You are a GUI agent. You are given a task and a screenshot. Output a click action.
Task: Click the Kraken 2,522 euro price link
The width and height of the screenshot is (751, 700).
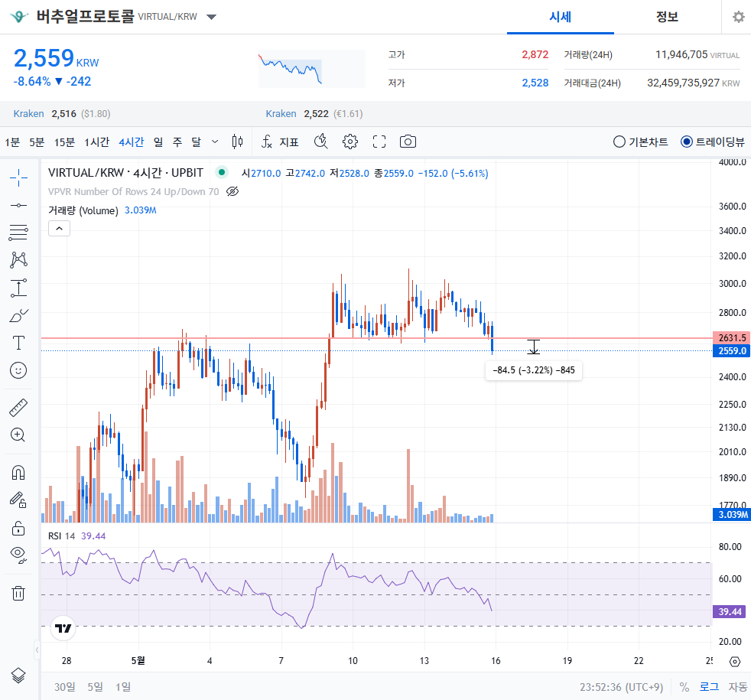(314, 113)
